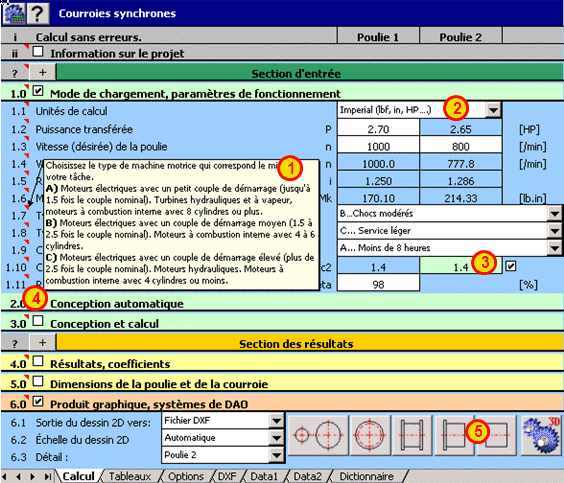The image size is (564, 483).
Task: Expand Section des résultats with plus button
Action: 42,342
